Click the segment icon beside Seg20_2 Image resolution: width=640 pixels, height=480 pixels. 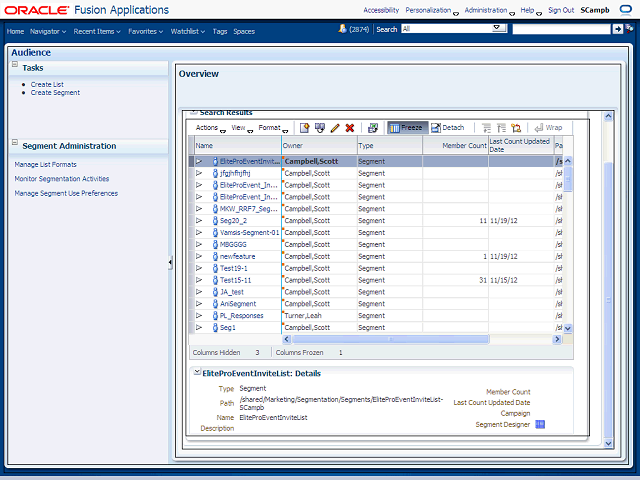(x=215, y=220)
